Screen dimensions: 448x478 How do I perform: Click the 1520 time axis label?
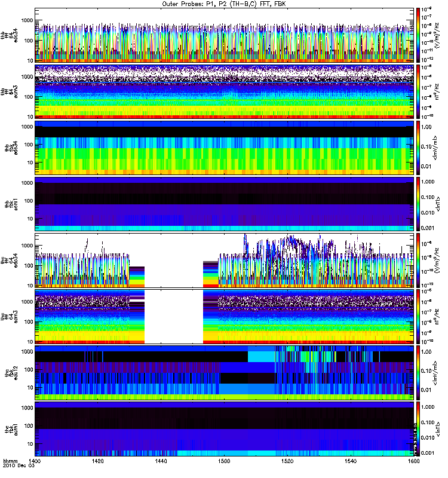pyautogui.click(x=287, y=461)
